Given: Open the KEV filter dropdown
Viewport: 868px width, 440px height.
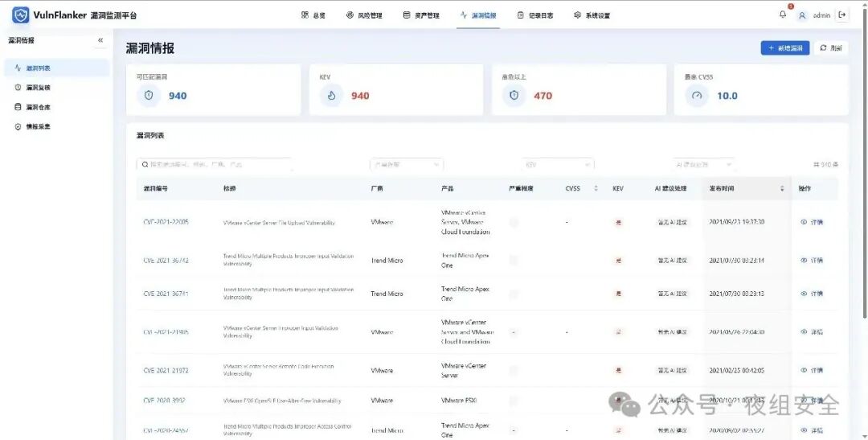Looking at the screenshot, I should pos(558,165).
